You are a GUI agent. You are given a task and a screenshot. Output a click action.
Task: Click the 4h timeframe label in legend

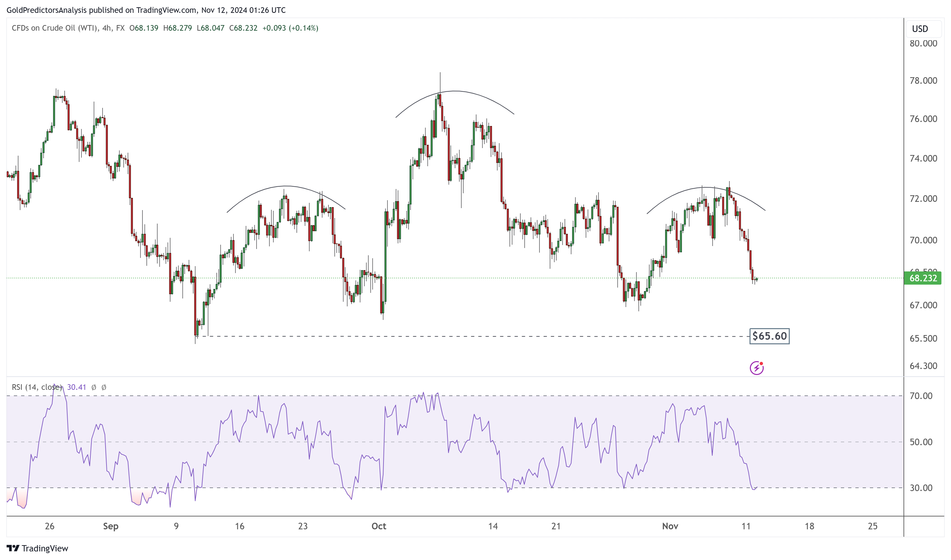107,28
